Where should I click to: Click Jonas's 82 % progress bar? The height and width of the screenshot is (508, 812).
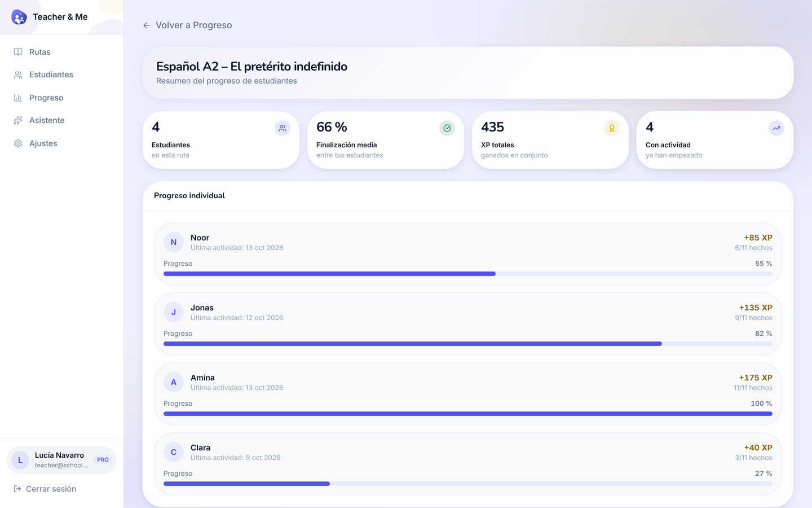(468, 344)
